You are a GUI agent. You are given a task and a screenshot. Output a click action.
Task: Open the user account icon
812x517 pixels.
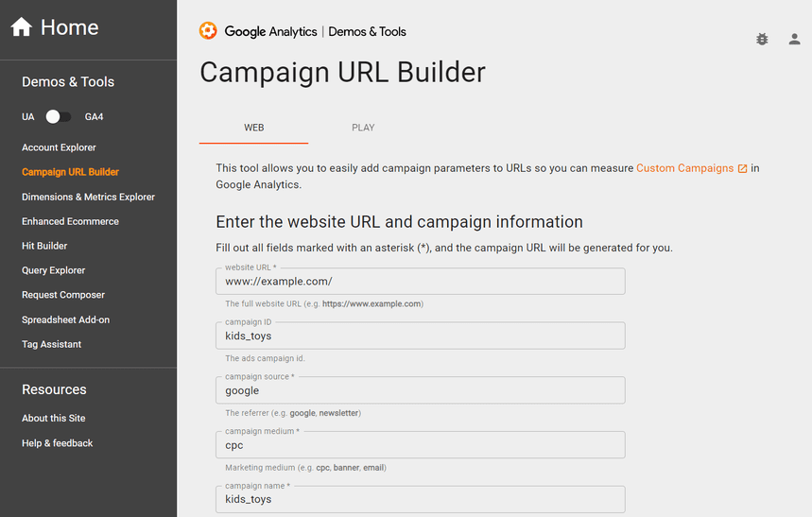click(x=795, y=40)
